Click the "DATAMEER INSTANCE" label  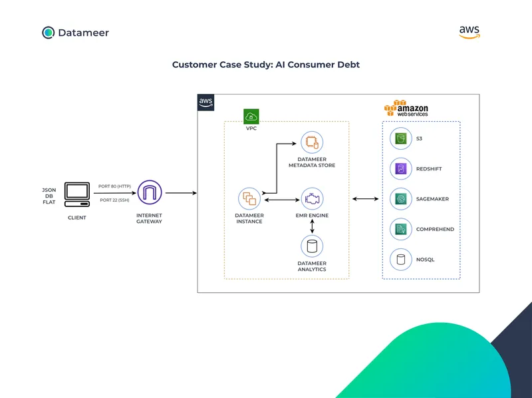point(249,218)
